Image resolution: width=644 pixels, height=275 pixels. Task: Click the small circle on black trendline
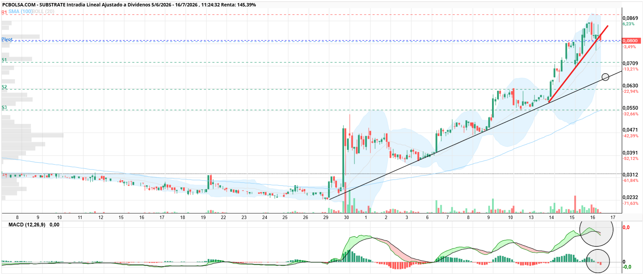[605, 77]
